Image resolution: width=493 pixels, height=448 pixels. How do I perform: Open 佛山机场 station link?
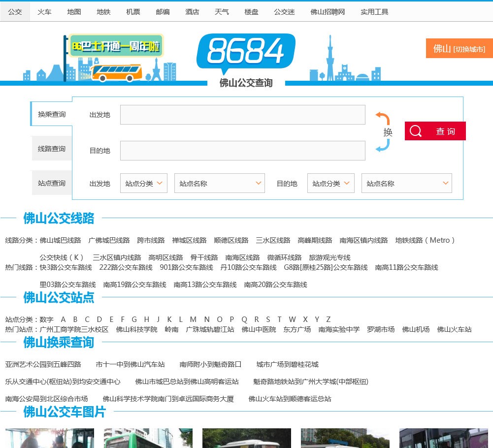tap(416, 329)
